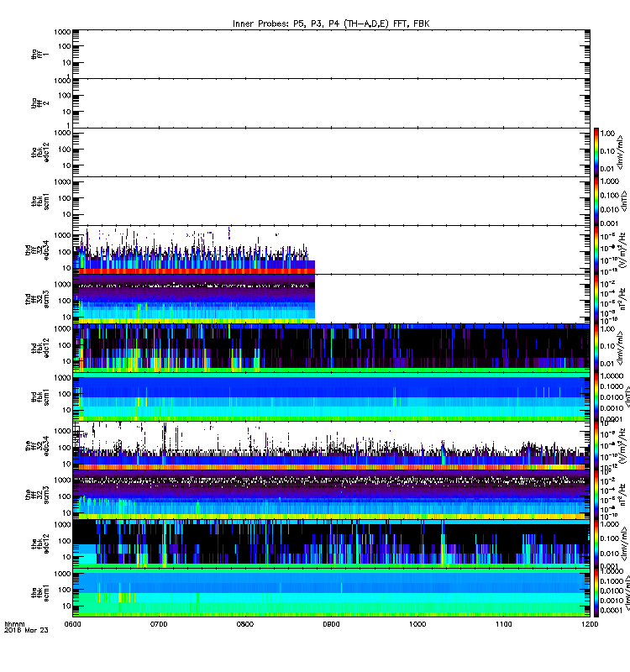Image resolution: width=630 pixels, height=672 pixels.
Task: Click the 'hhmm' axis caption
Action: (x=14, y=624)
